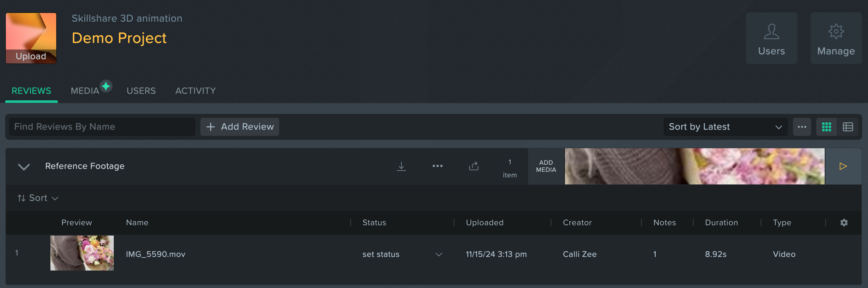Open the Sort menu above the table
868x288 pixels.
[38, 198]
